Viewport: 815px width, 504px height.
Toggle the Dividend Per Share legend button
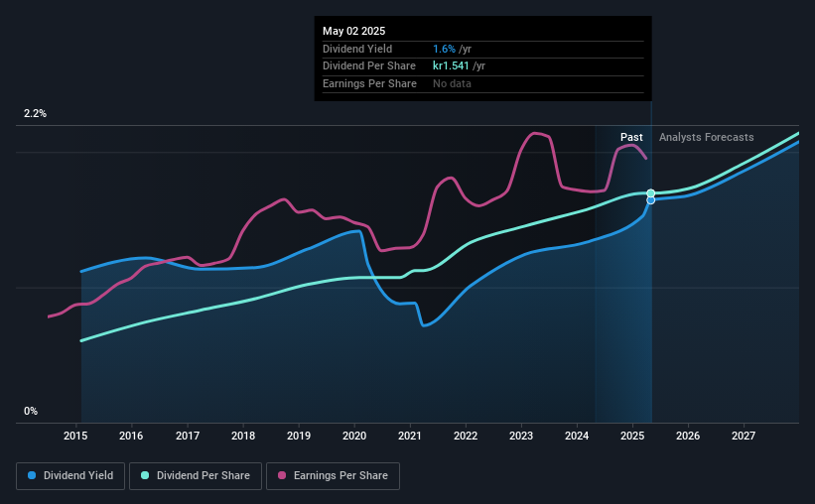(196, 476)
